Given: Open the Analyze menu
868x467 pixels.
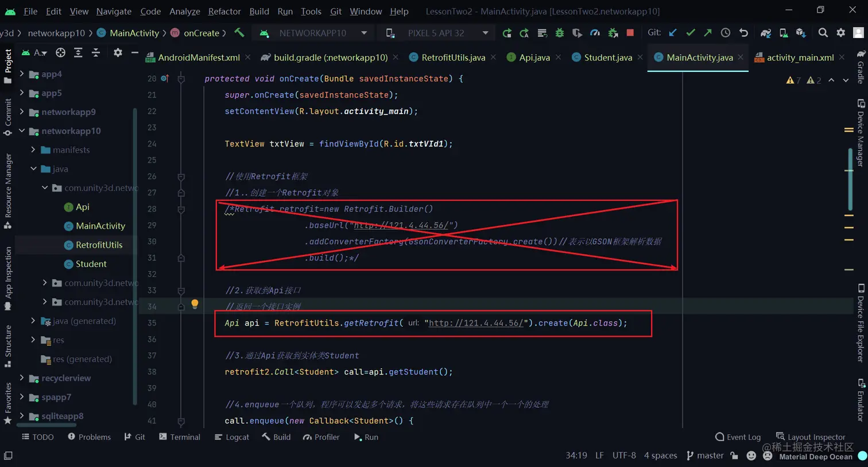Looking at the screenshot, I should click(185, 11).
